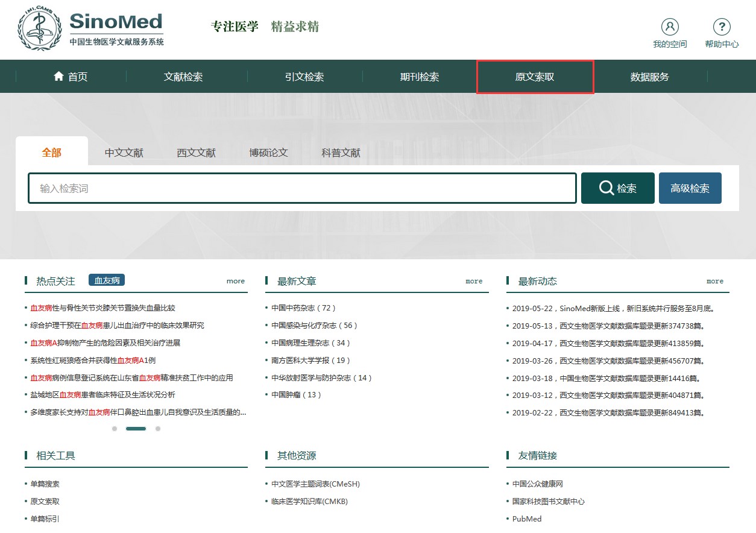Open the 中国中药杂志 (72) link

click(x=303, y=308)
